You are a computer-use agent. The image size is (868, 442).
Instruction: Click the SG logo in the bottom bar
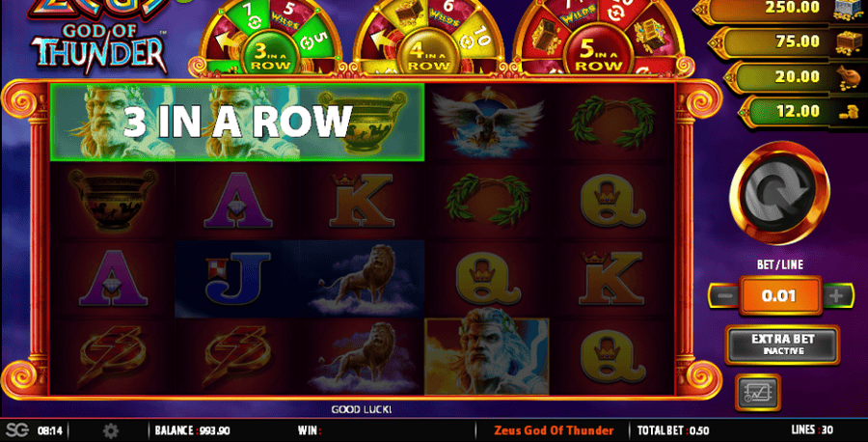point(16,430)
